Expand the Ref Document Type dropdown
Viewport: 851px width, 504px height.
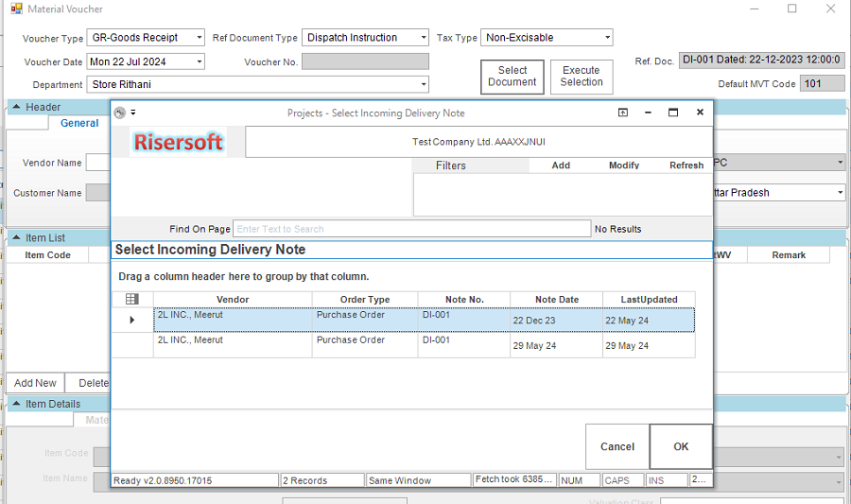pyautogui.click(x=422, y=38)
